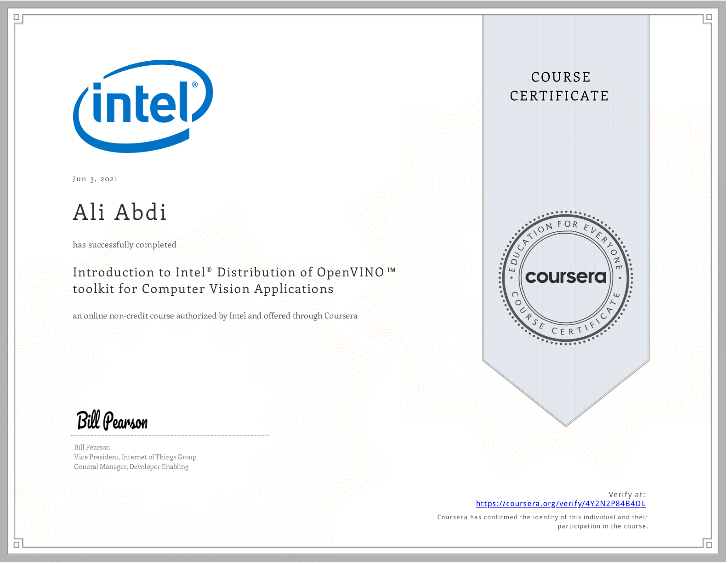Click the 'Coursera has confirmed the identity' note
Image resolution: width=728 pixels, height=563 pixels.
[542, 522]
